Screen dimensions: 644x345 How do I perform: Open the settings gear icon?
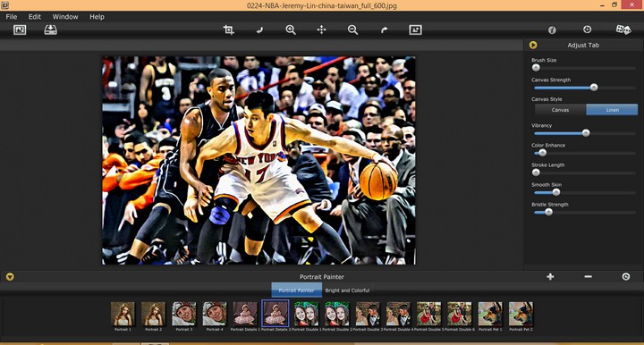pos(588,29)
